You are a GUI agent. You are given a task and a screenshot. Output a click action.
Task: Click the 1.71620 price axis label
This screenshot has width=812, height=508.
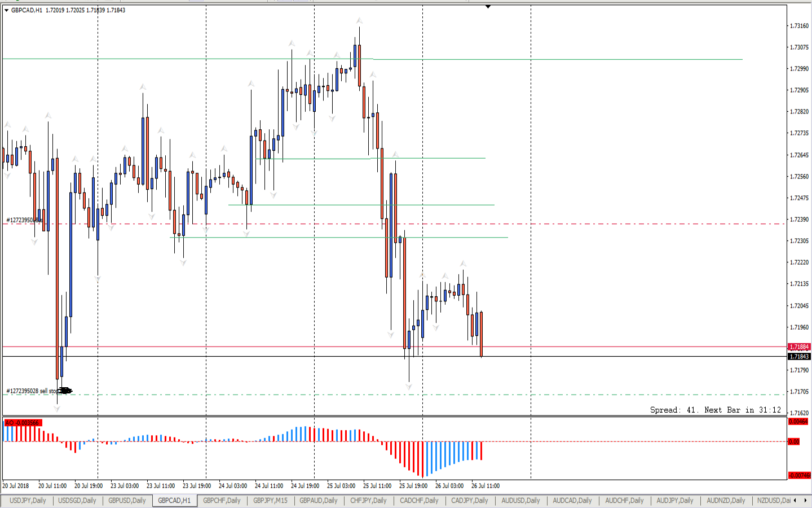(800, 413)
